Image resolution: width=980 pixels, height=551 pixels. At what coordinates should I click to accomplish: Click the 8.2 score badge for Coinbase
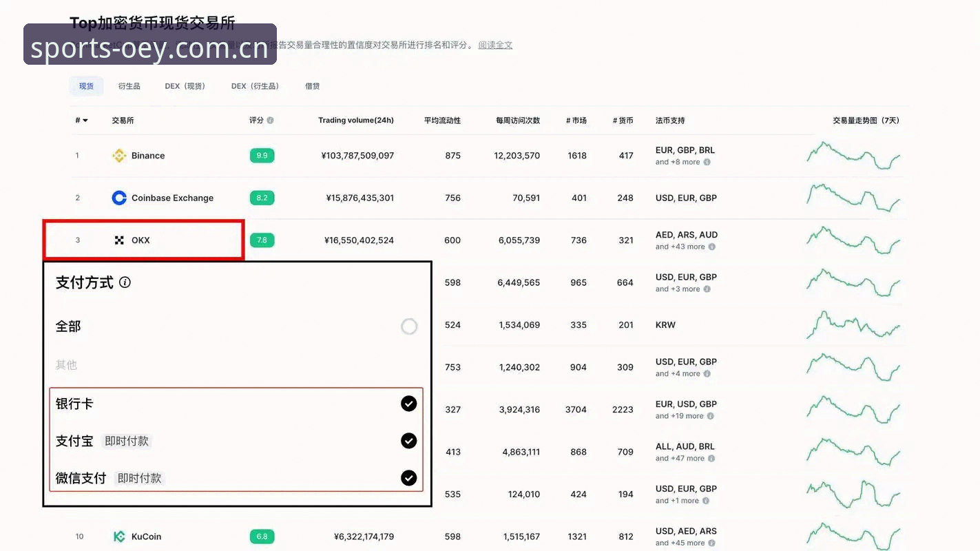click(x=262, y=198)
